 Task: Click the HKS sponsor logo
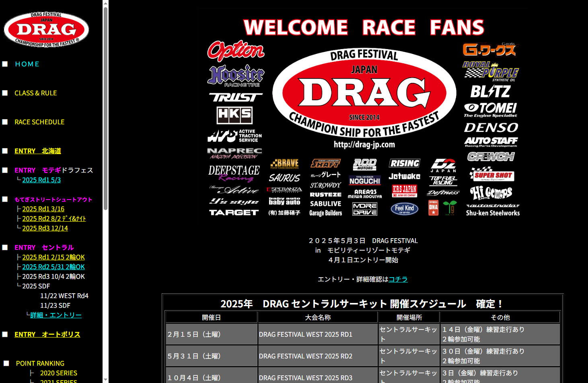(234, 115)
